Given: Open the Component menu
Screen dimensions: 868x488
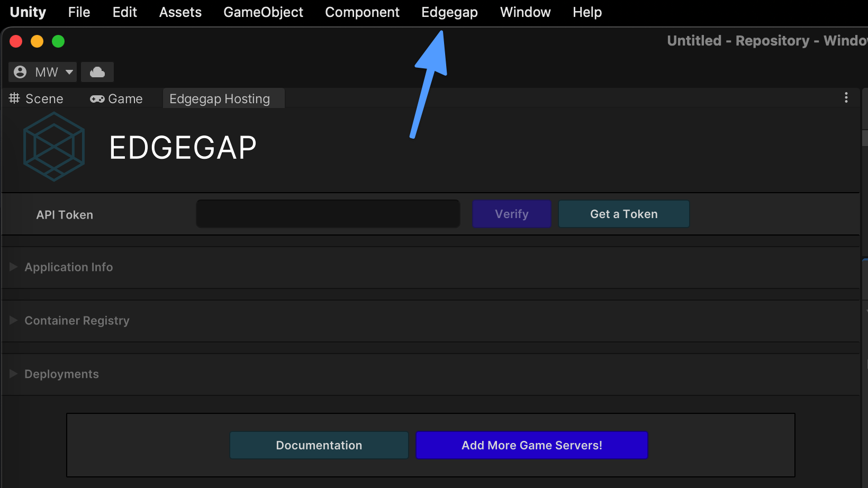Looking at the screenshot, I should pos(362,12).
